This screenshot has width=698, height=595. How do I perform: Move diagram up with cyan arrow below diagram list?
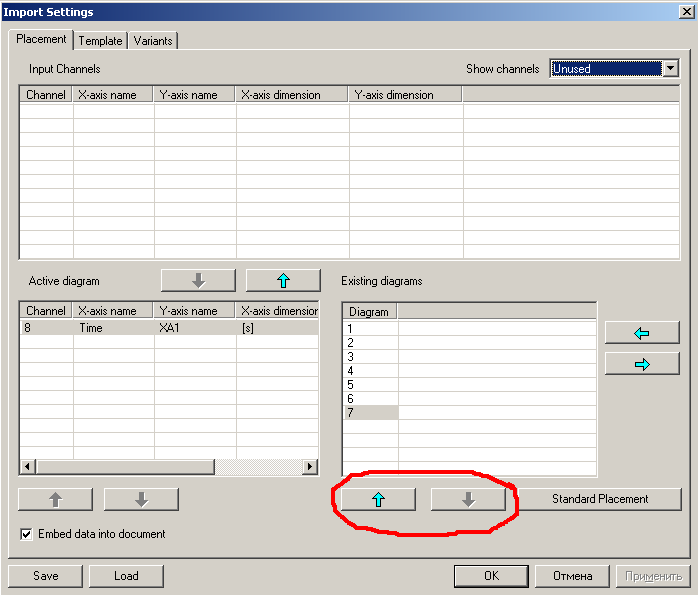pyautogui.click(x=378, y=499)
